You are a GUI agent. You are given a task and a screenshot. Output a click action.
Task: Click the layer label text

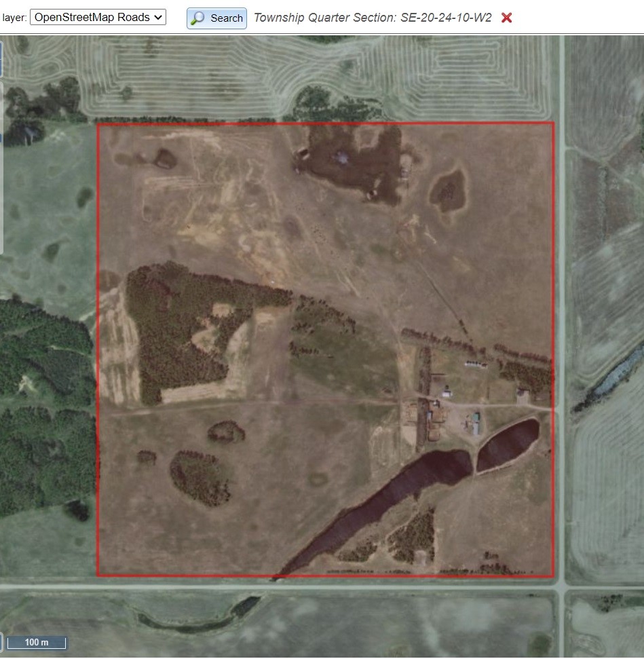(x=14, y=18)
